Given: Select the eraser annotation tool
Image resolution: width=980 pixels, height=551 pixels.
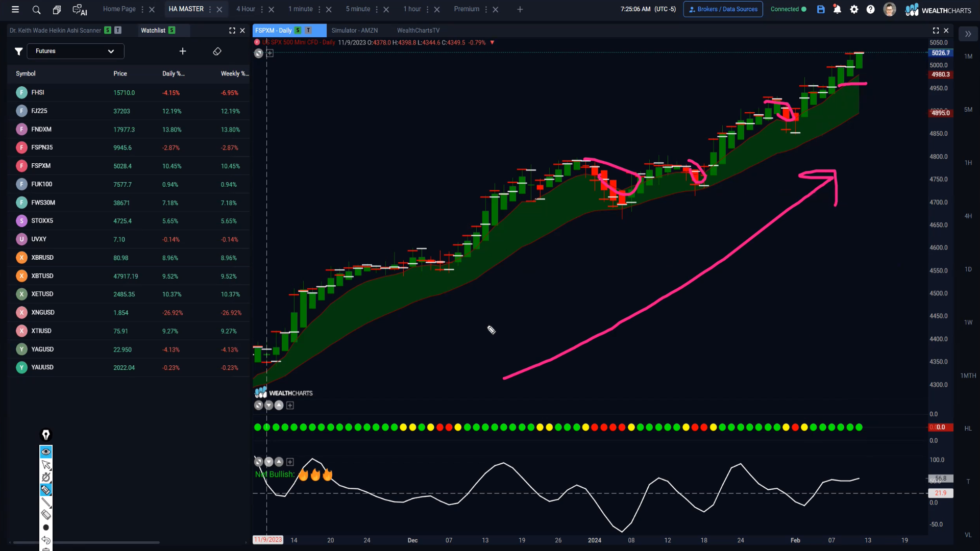Looking at the screenshot, I should click(46, 515).
